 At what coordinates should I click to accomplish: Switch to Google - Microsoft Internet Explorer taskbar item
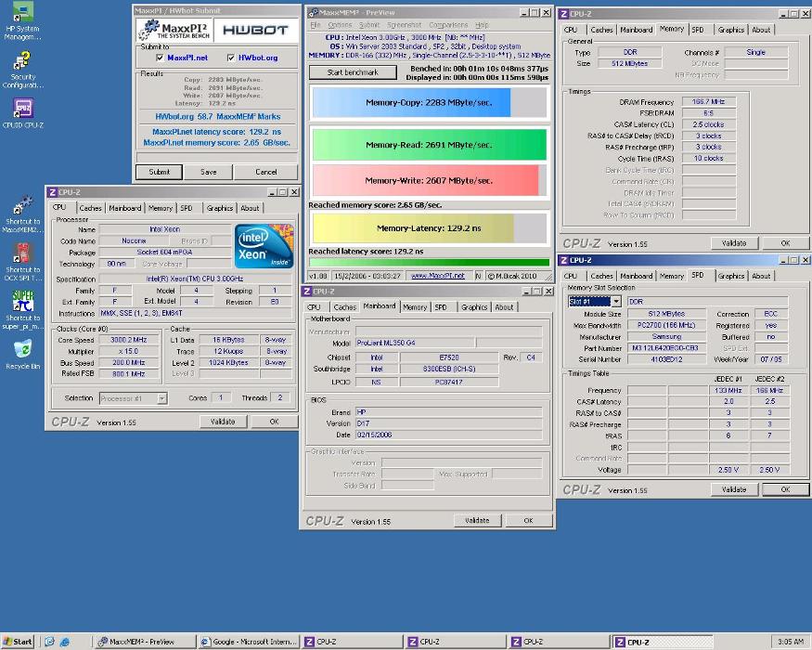coord(249,642)
